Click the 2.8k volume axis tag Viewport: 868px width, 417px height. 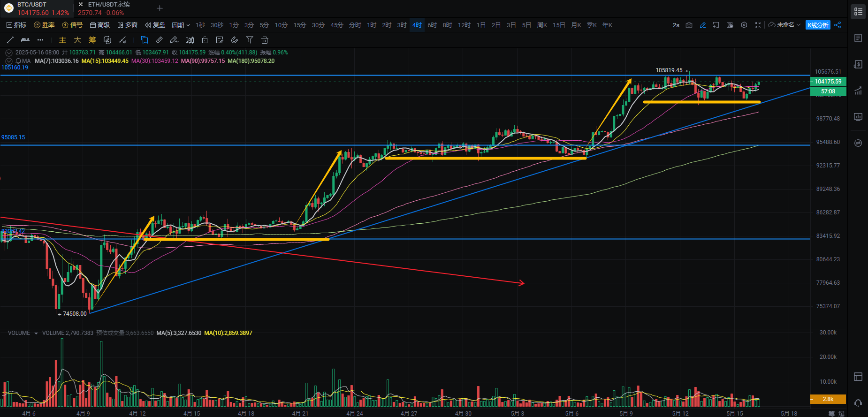coord(828,399)
